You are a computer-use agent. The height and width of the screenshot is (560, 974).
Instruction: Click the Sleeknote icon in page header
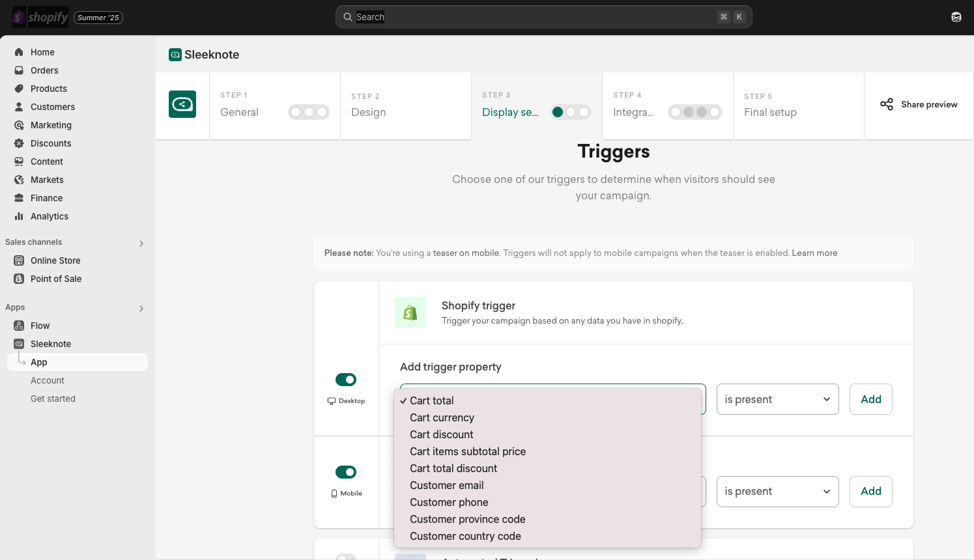point(175,55)
